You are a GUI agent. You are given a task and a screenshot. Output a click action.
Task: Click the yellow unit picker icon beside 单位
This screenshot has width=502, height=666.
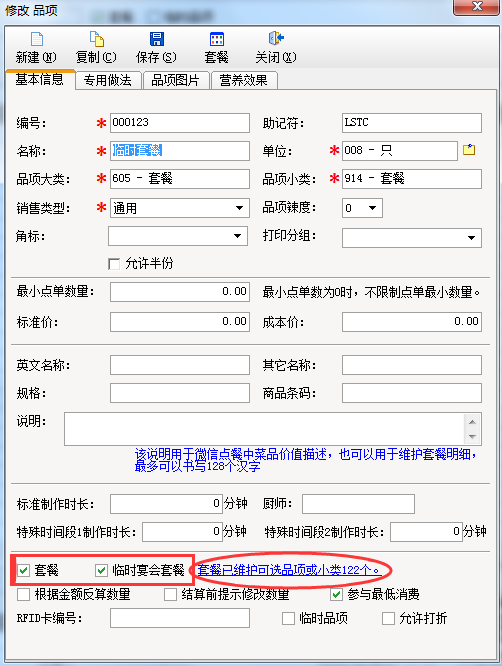point(469,150)
